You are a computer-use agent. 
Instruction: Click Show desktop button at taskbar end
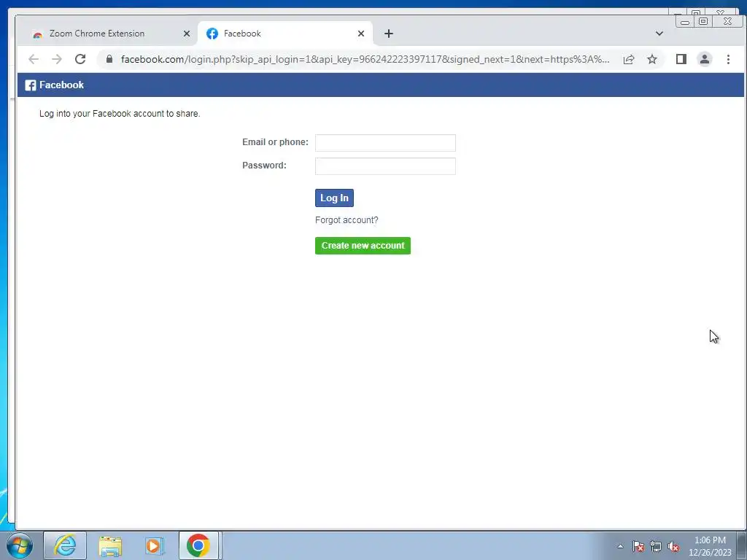742,545
